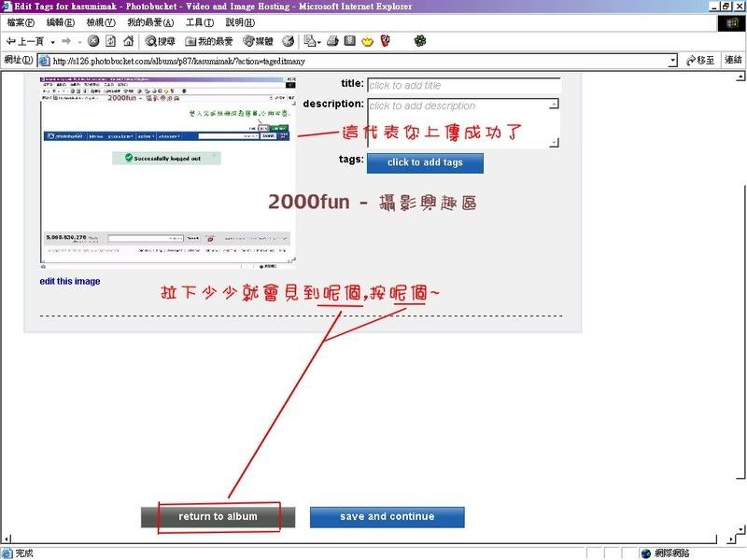Viewport: 747px width, 560px height.
Task: Click the Print toolbar icon
Action: point(332,41)
